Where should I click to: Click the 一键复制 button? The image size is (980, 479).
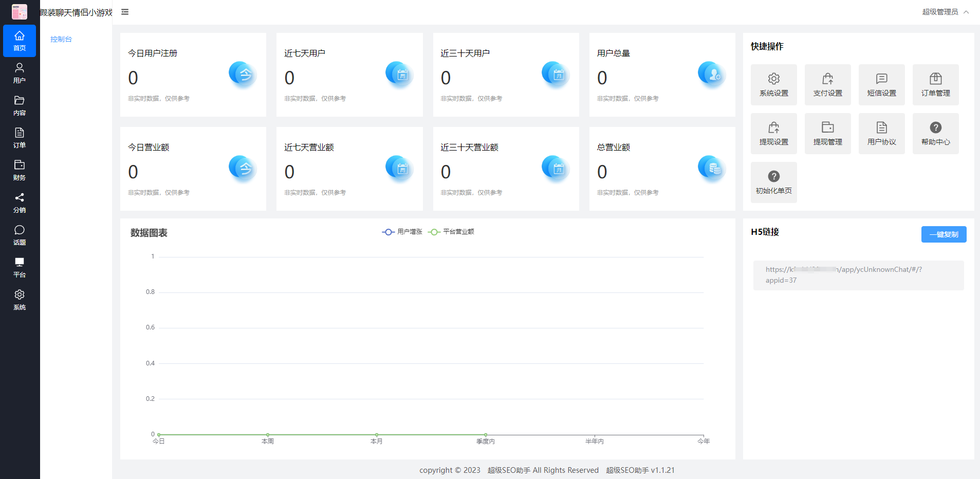(944, 234)
